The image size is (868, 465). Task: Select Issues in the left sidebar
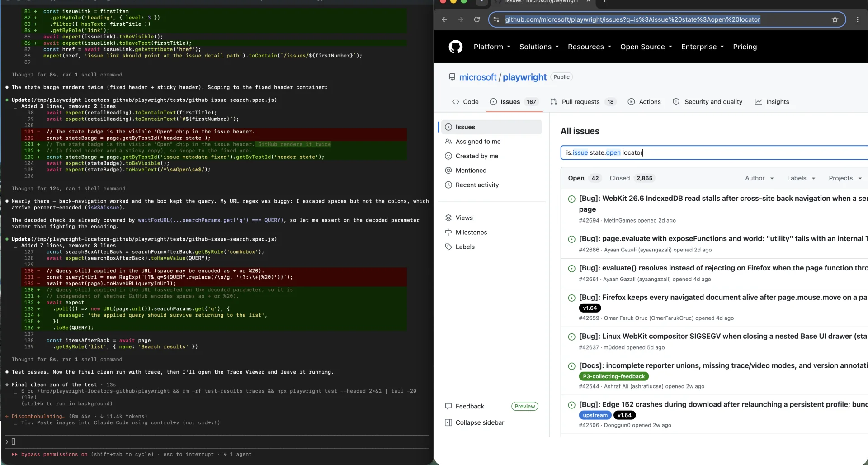pos(491,127)
